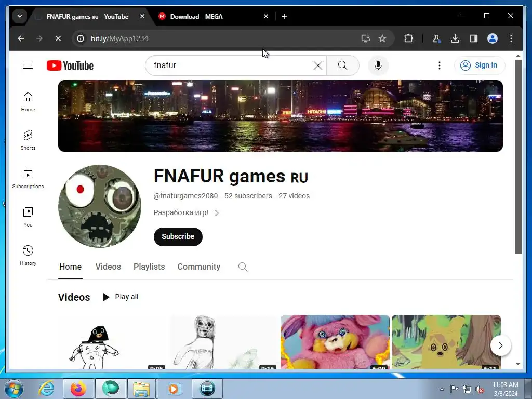Expand the tab search dropdown
The image size is (532, 399).
(x=20, y=16)
